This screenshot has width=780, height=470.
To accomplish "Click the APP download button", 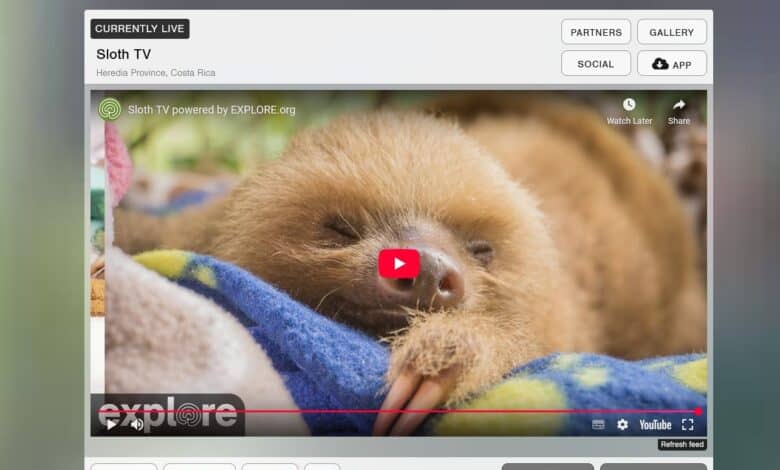I will [x=672, y=64].
